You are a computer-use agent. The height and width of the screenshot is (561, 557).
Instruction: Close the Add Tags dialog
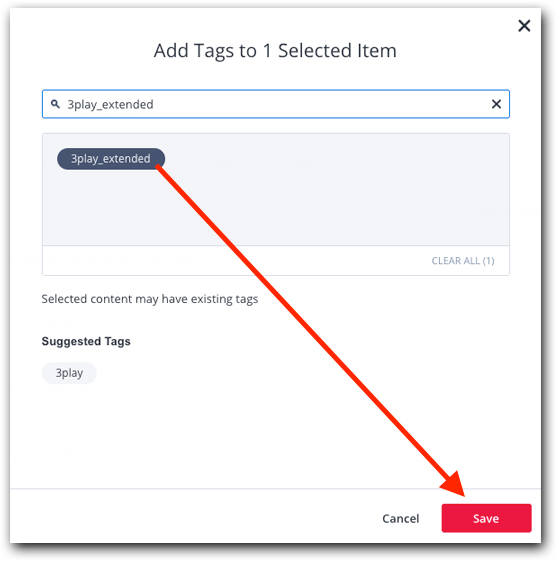(524, 26)
